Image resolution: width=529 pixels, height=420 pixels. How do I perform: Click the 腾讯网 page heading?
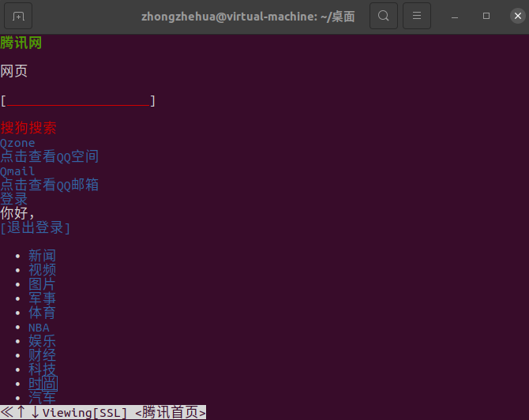21,43
